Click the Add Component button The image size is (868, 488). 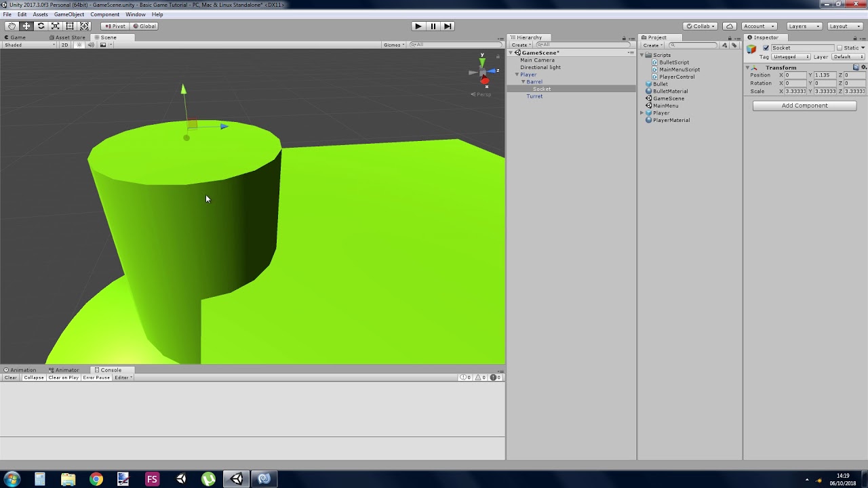point(804,106)
